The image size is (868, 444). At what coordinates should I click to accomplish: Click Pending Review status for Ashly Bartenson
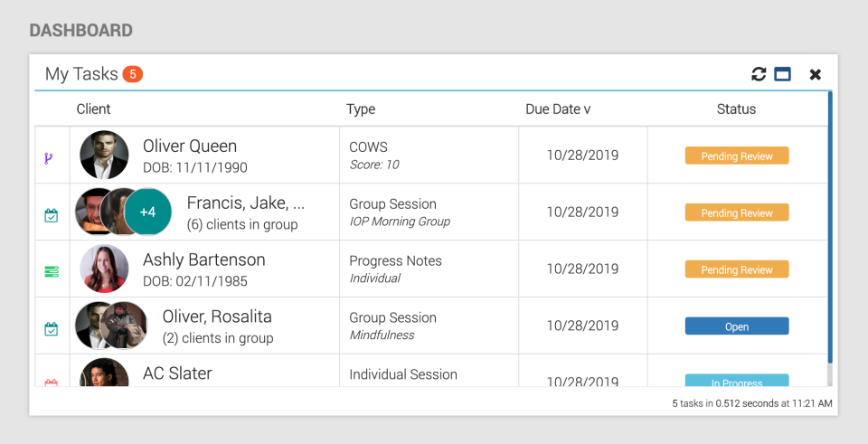737,269
